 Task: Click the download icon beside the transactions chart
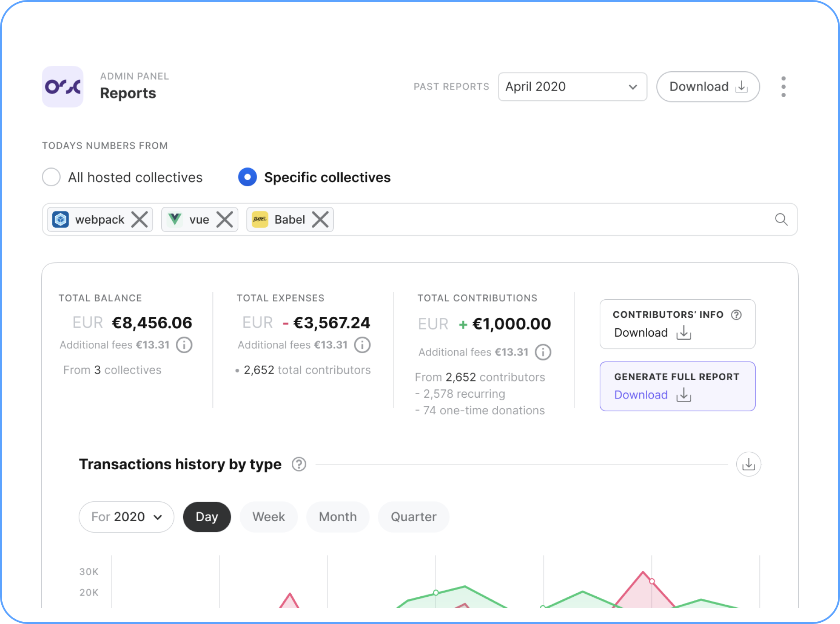pos(749,464)
